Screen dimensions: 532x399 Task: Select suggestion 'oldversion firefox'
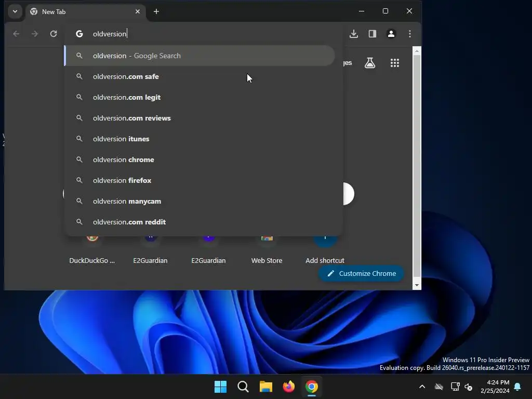coord(199,180)
